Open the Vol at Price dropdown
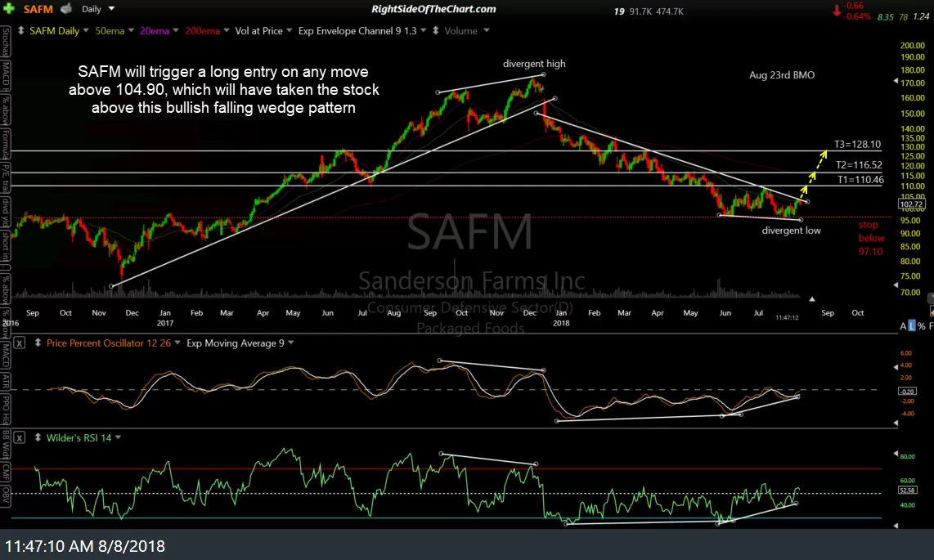Image resolution: width=934 pixels, height=560 pixels. (289, 30)
